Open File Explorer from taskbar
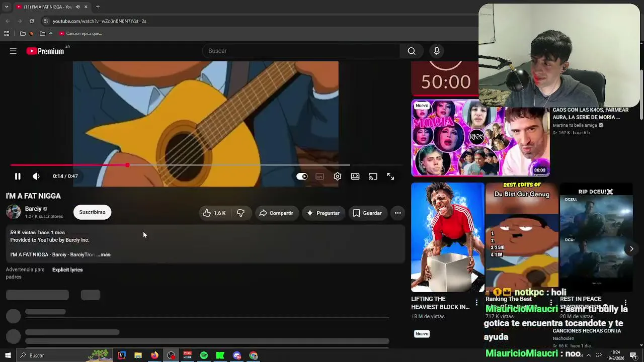Screen dimensions: 644x362 [138, 355]
